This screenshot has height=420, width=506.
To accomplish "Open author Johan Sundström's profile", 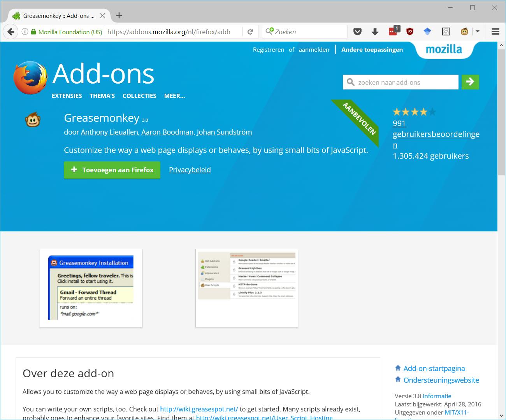I will pos(224,132).
